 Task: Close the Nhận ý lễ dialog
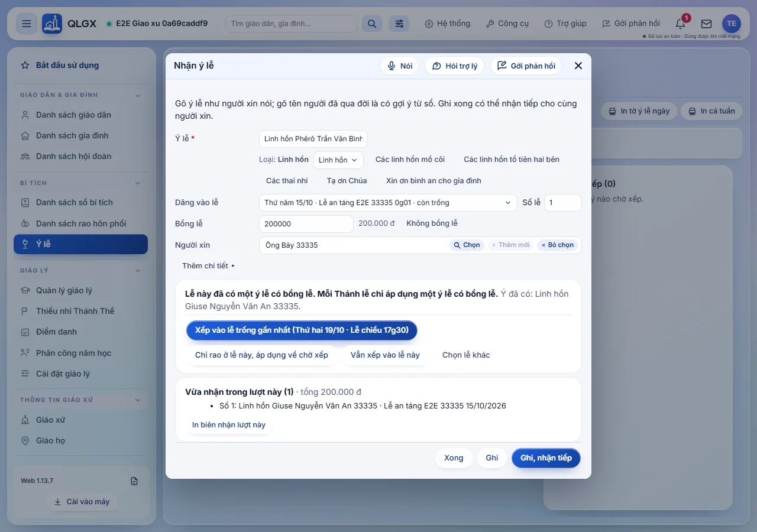click(x=578, y=66)
